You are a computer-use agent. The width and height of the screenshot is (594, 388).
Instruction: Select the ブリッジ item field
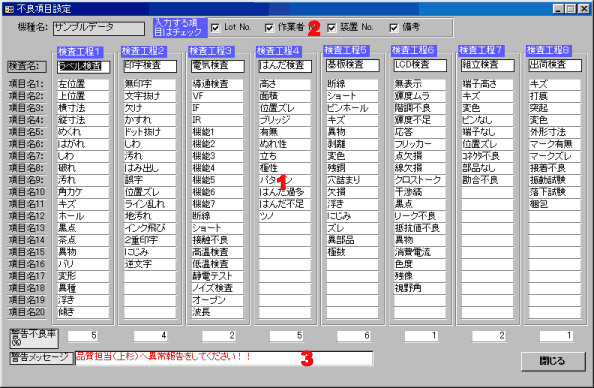[285, 120]
